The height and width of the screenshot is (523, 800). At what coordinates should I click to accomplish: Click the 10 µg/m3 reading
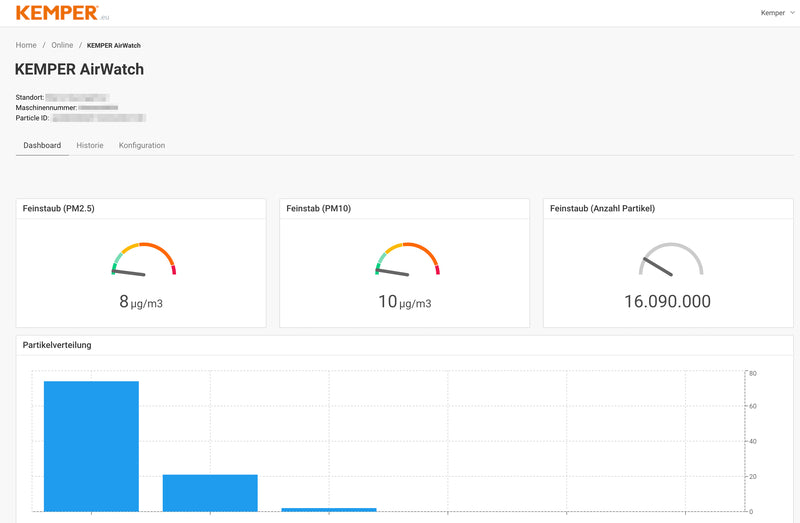[405, 302]
